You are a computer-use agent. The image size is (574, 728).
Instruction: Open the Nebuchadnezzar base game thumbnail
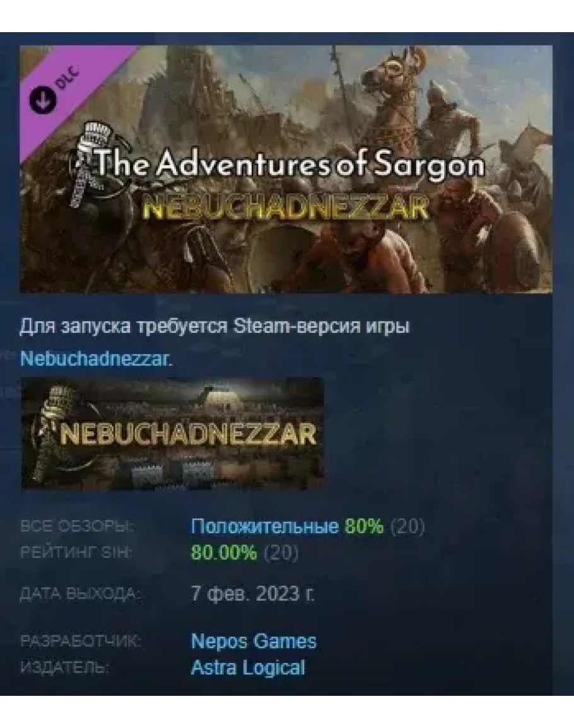(x=172, y=434)
